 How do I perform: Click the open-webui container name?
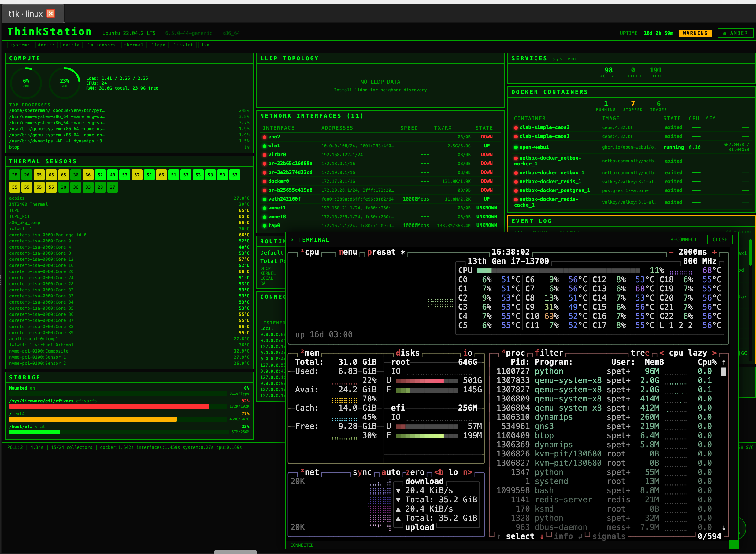click(x=534, y=147)
